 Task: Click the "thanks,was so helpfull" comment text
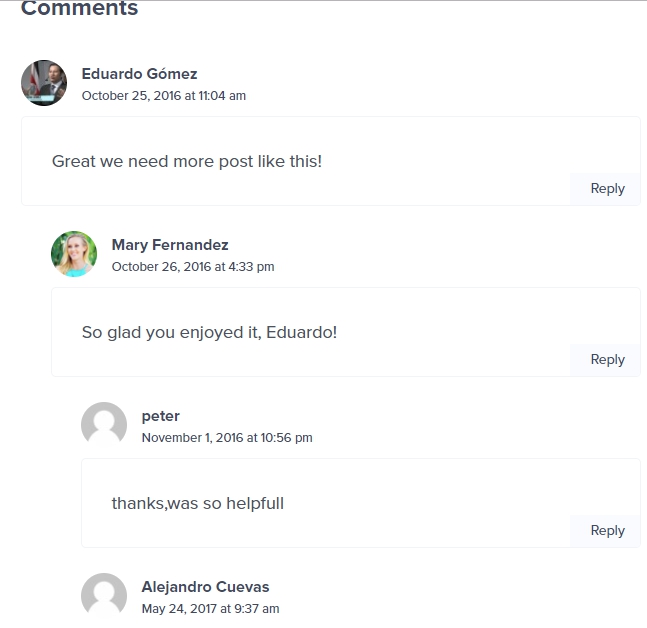(198, 503)
